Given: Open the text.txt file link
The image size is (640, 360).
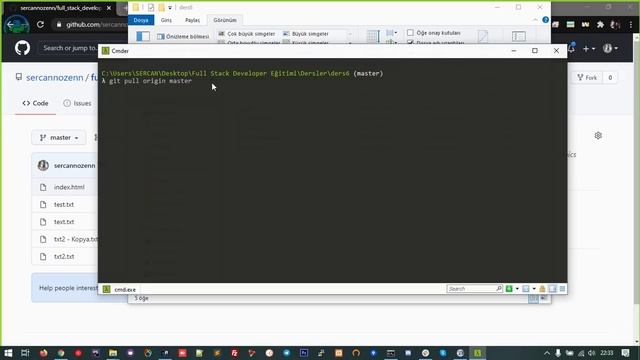Looking at the screenshot, I should click(x=64, y=222).
